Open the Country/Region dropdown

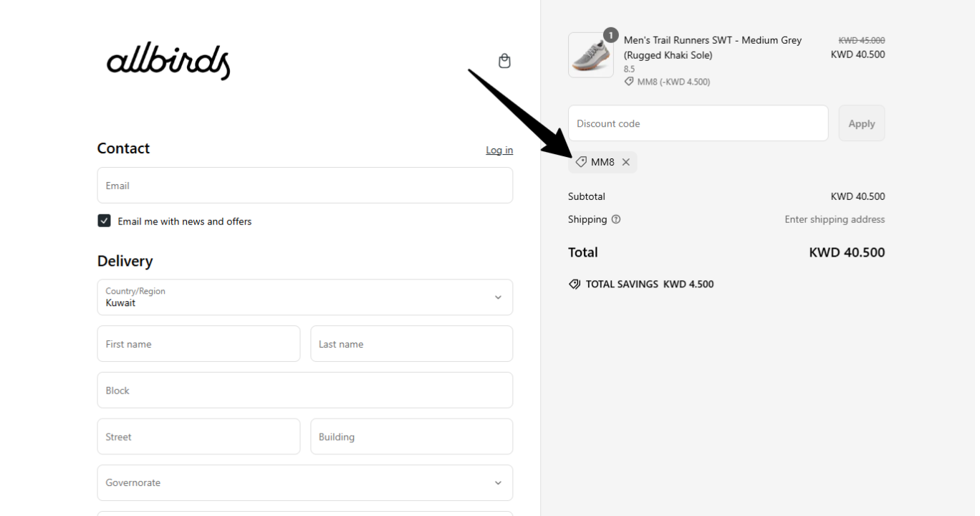pos(305,297)
